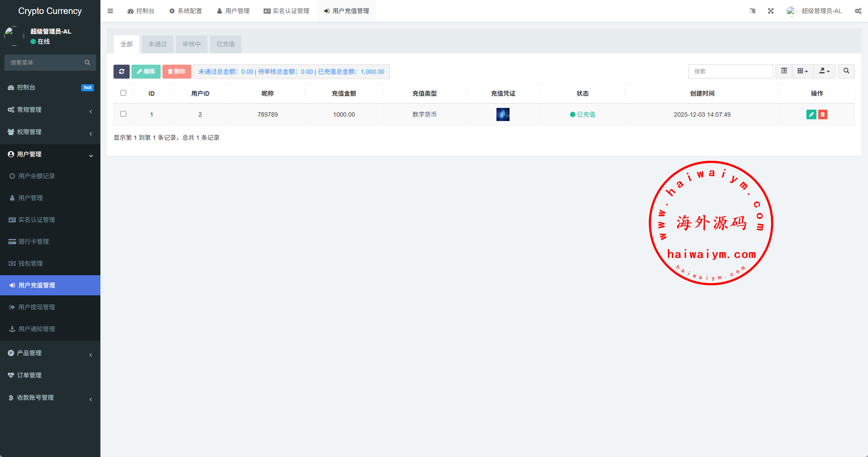This screenshot has width=868, height=457.
Task: Open the settings gears icon at top right
Action: coord(858,11)
